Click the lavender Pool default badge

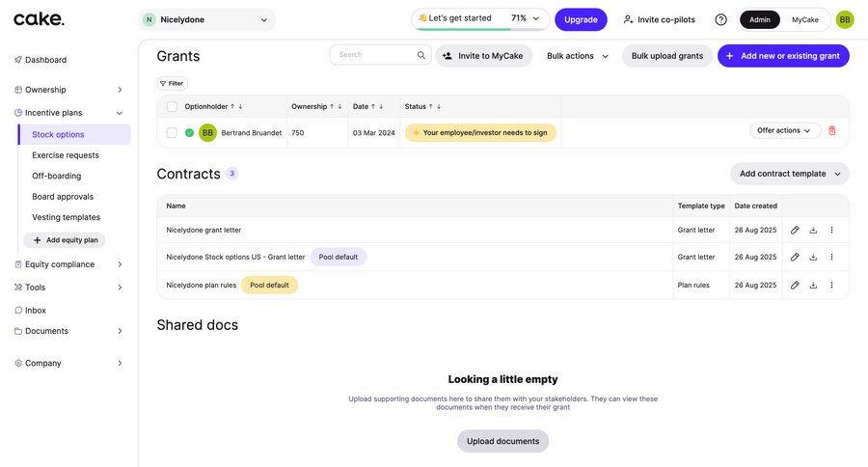[x=339, y=257]
